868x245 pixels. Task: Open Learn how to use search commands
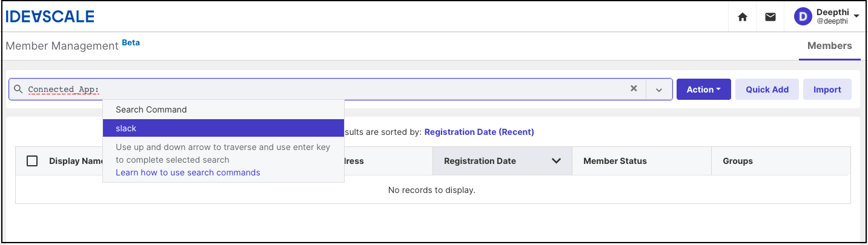click(188, 172)
